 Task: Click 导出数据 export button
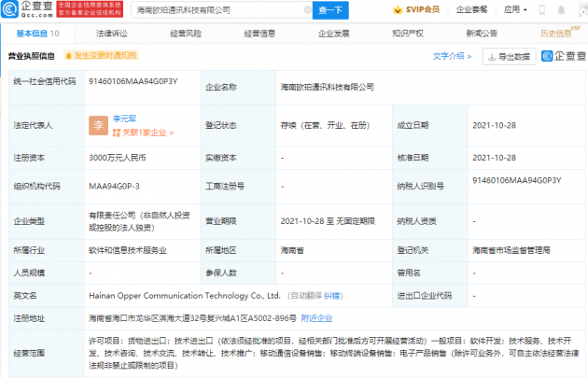(x=510, y=57)
